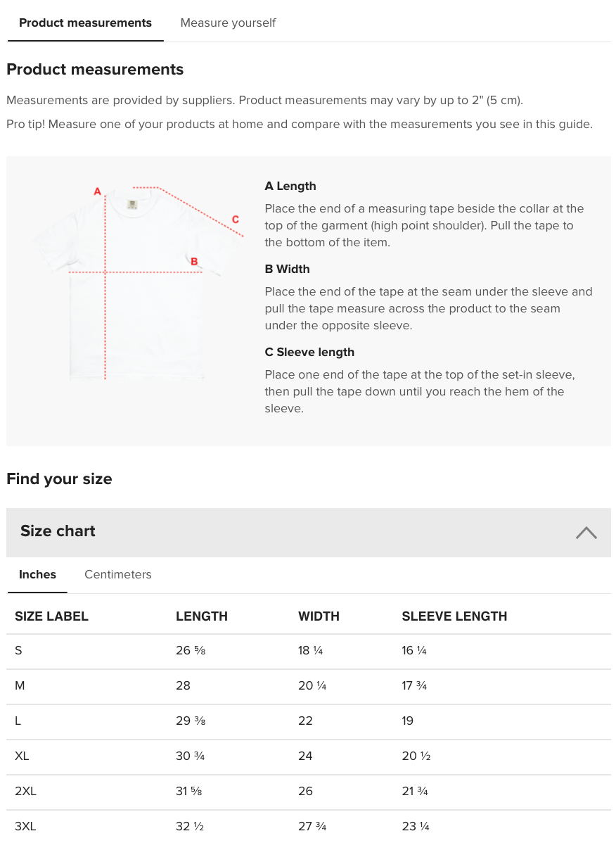Viewport: 616px width, 843px height.
Task: Click the Find your size heading
Action: [59, 479]
